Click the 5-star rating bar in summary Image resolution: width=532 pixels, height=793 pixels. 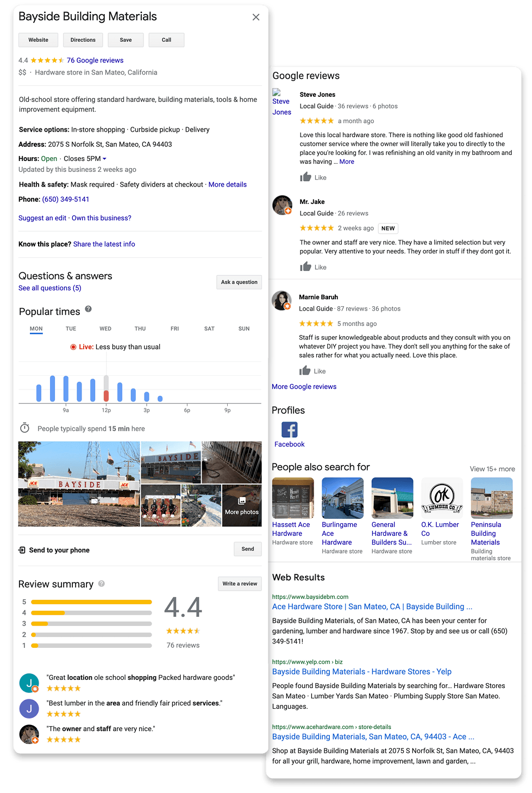[91, 602]
